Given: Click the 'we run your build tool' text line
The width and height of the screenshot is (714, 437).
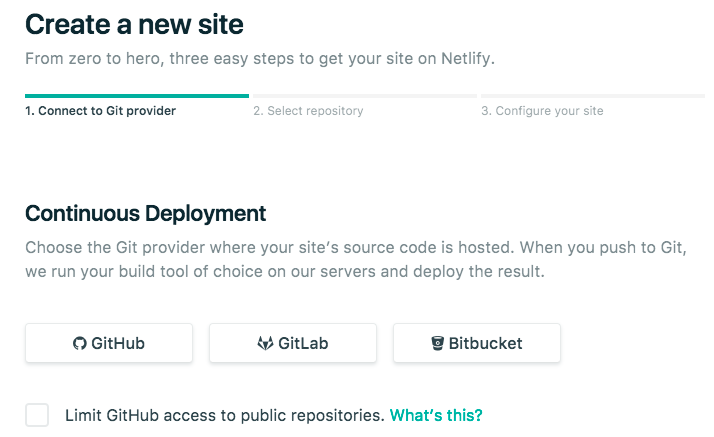Looking at the screenshot, I should [x=285, y=272].
